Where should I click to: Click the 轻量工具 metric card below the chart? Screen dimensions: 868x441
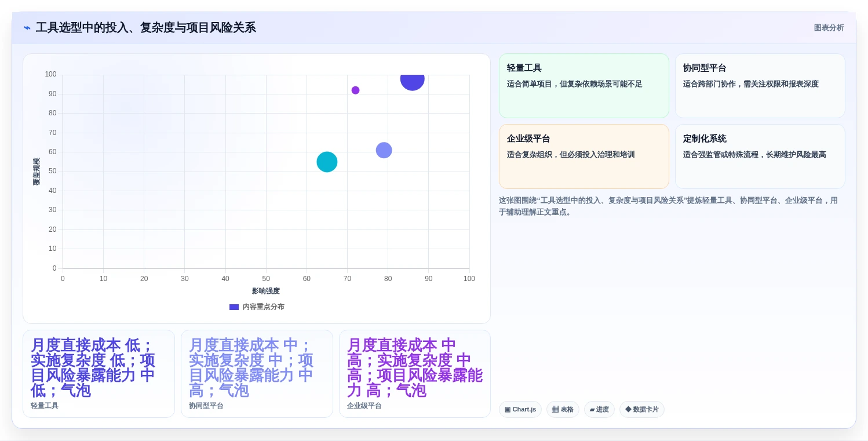(99, 374)
